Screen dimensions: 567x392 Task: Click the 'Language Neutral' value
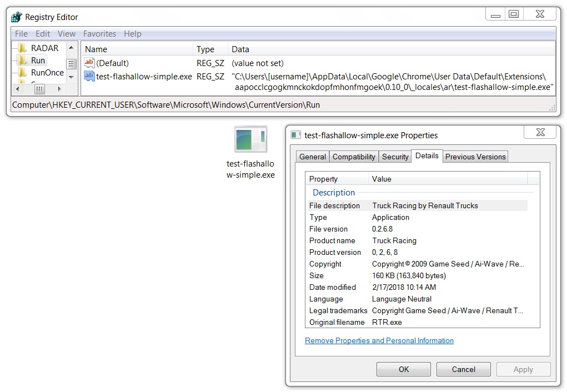402,299
